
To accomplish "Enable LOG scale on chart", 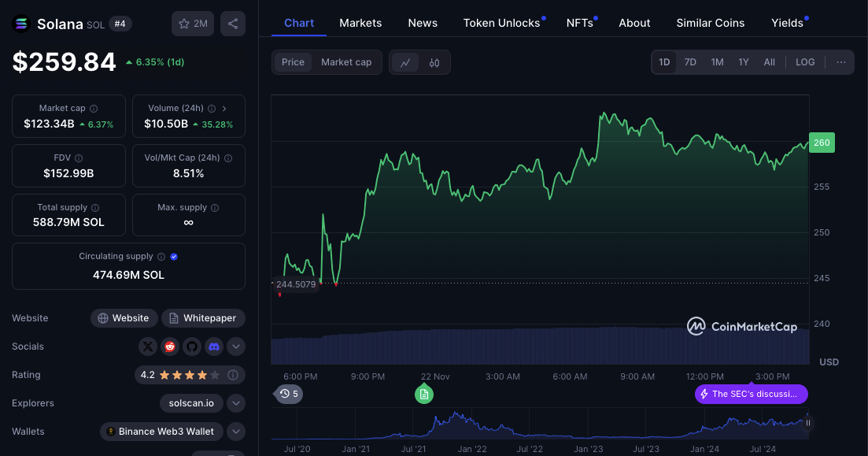I will [805, 62].
